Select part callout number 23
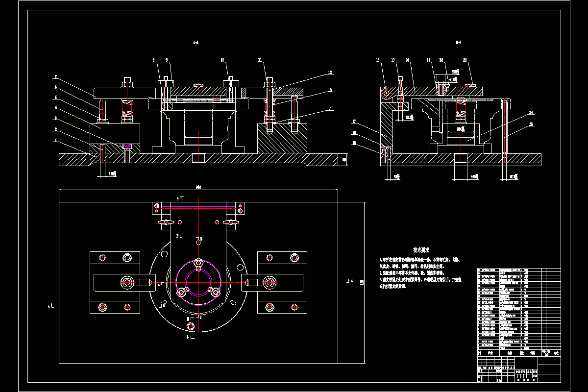The height and width of the screenshot is (392, 588). [464, 61]
